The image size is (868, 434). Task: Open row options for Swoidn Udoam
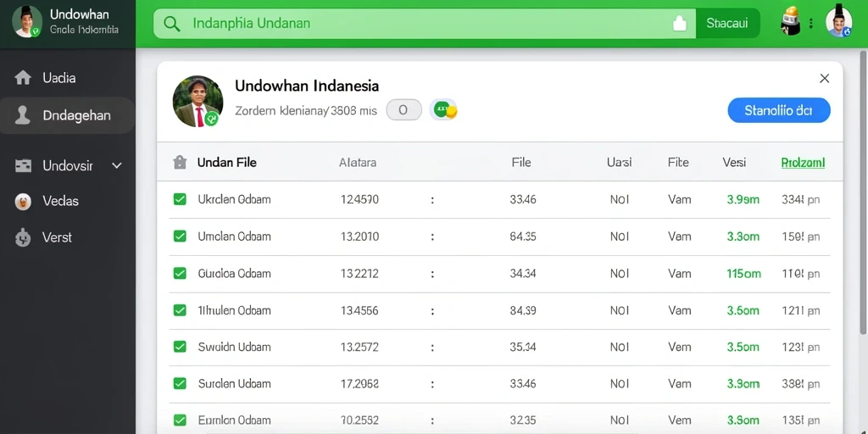(432, 347)
